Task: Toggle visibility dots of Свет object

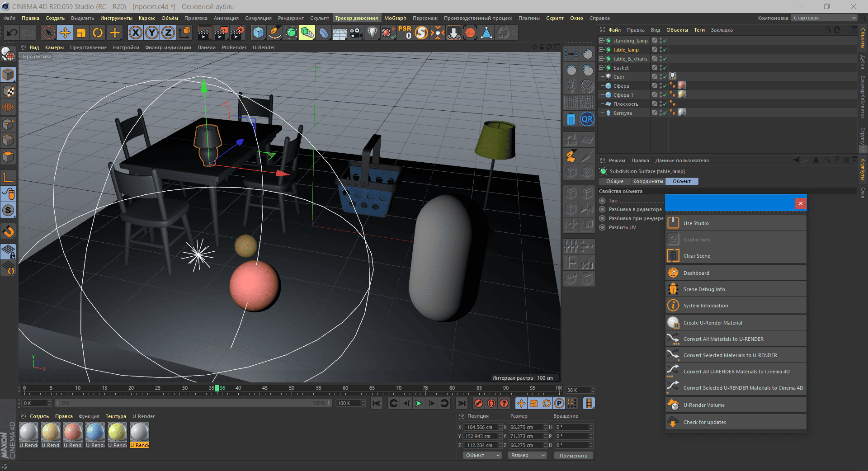Action: (660, 77)
